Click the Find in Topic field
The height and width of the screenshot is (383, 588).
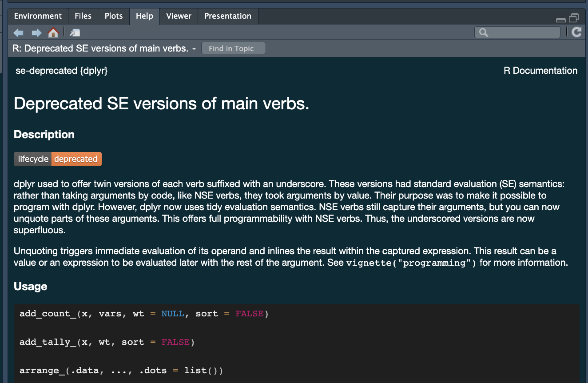pyautogui.click(x=234, y=48)
